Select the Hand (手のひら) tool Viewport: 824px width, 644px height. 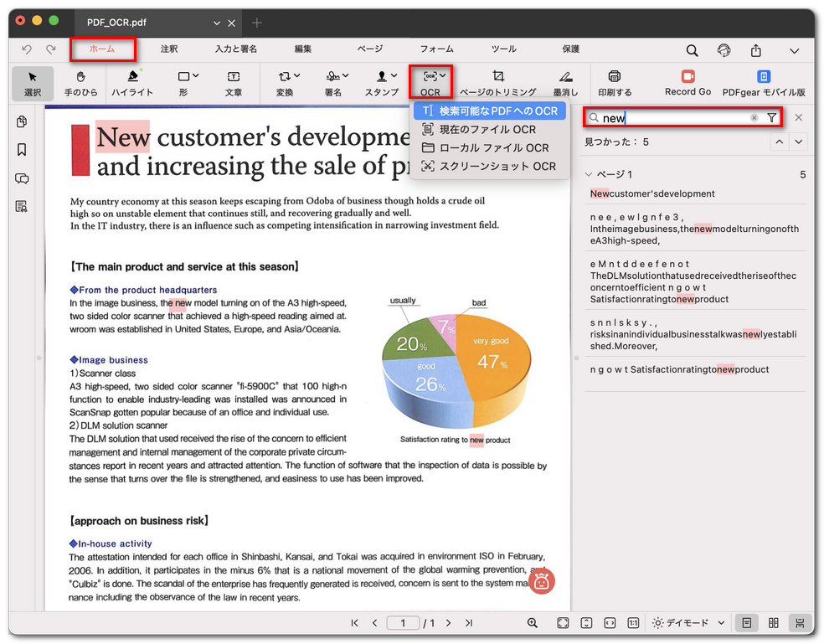tap(81, 83)
